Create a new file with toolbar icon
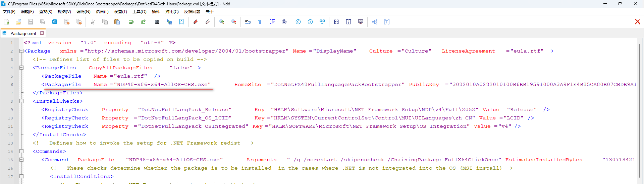This screenshot has height=184, width=644. coord(6,22)
